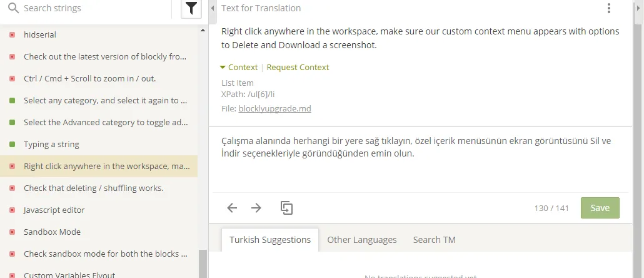Select 'Ctrl / Cmd + Scroll to zoom' string
644x278 pixels.
pos(99,78)
